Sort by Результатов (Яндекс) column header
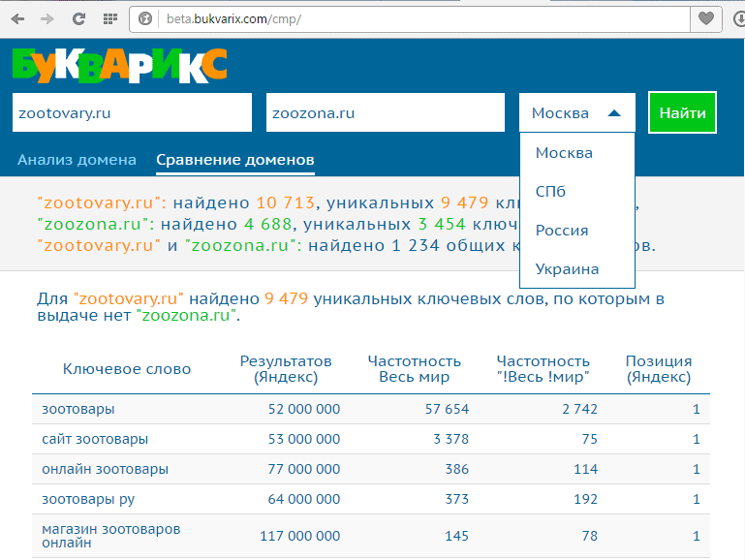745x560 pixels. tap(286, 369)
